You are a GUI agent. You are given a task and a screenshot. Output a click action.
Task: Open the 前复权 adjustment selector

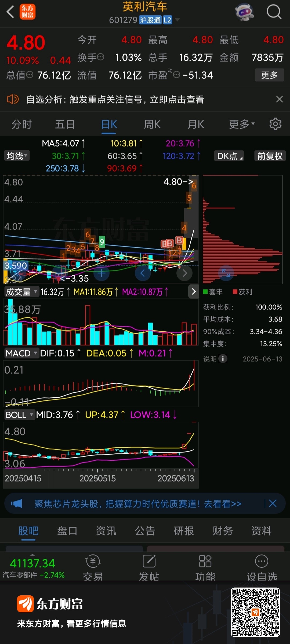(x=270, y=156)
